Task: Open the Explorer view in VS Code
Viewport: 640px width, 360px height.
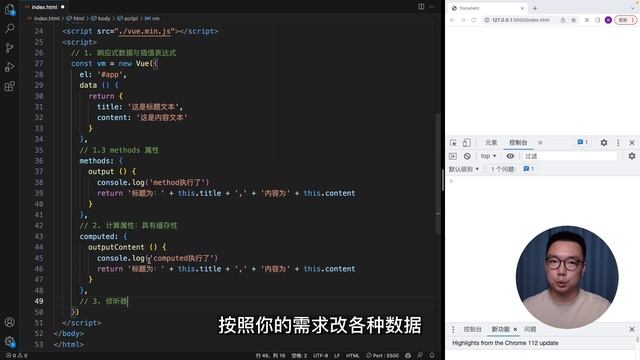Action: (9, 9)
